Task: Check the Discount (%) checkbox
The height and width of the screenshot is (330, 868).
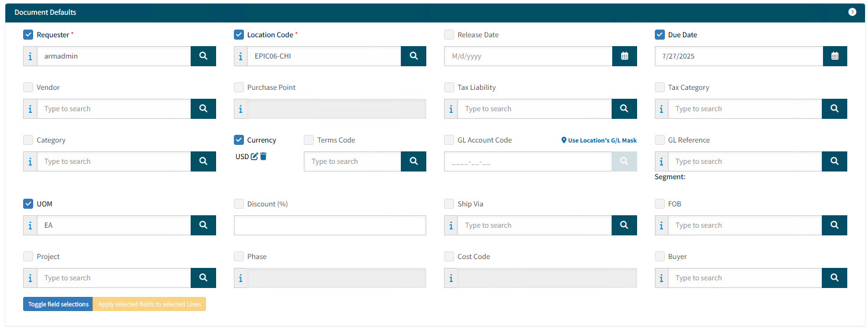Action: point(239,204)
